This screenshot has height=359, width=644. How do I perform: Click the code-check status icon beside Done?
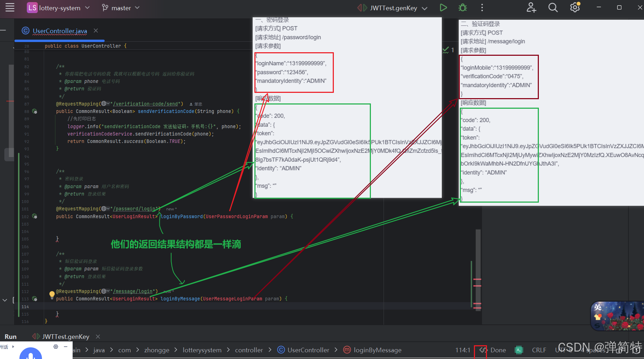(x=483, y=350)
